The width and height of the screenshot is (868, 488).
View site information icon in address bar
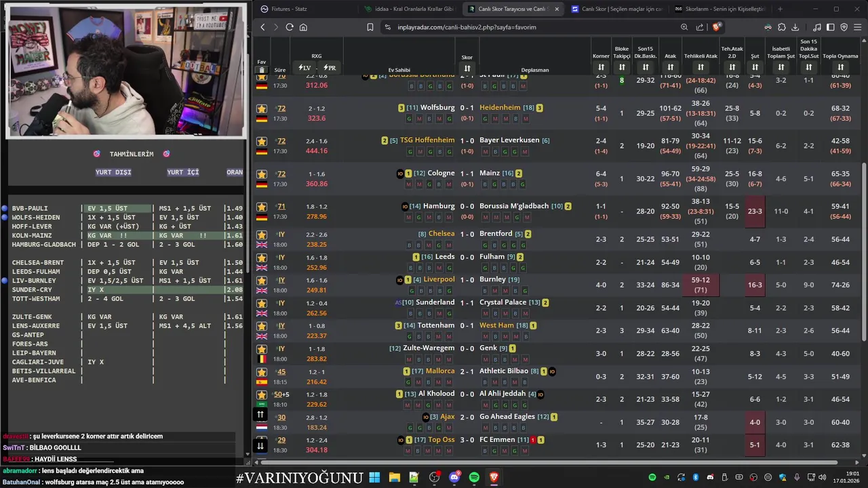point(387,27)
